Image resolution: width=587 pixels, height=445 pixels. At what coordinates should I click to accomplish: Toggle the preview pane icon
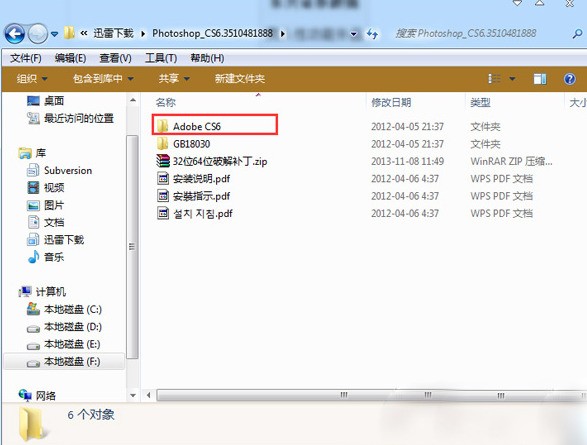pyautogui.click(x=539, y=79)
